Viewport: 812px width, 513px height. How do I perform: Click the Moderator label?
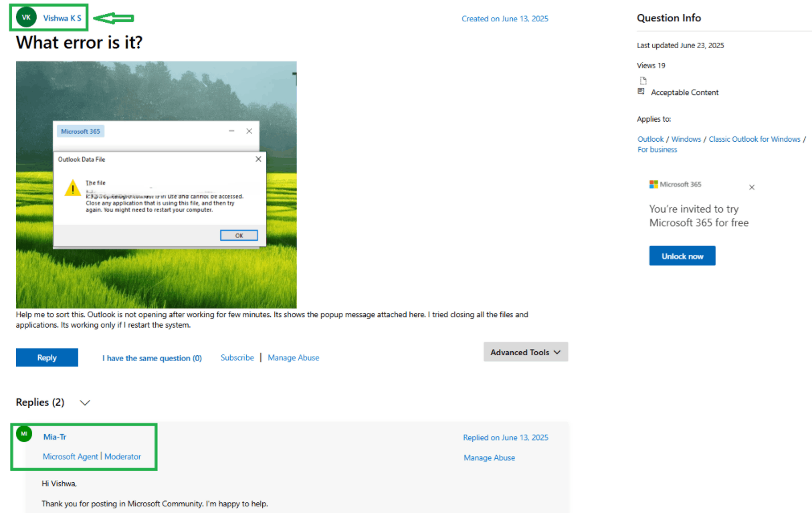click(123, 457)
